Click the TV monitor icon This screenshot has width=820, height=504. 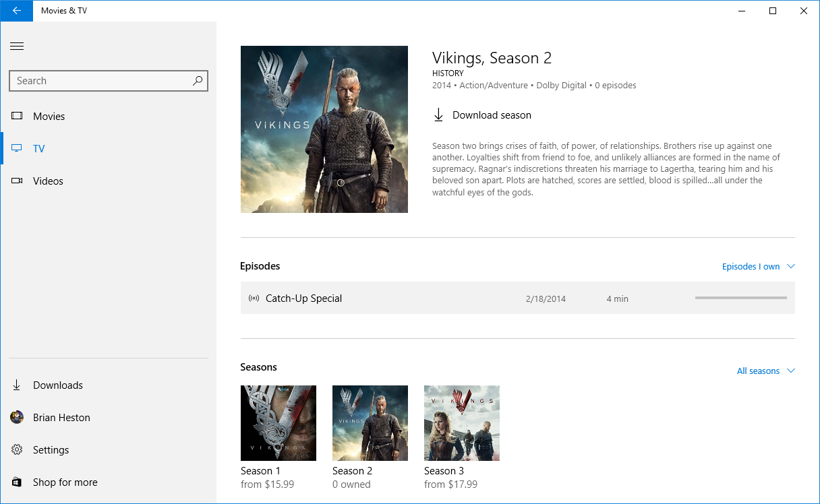(x=17, y=148)
